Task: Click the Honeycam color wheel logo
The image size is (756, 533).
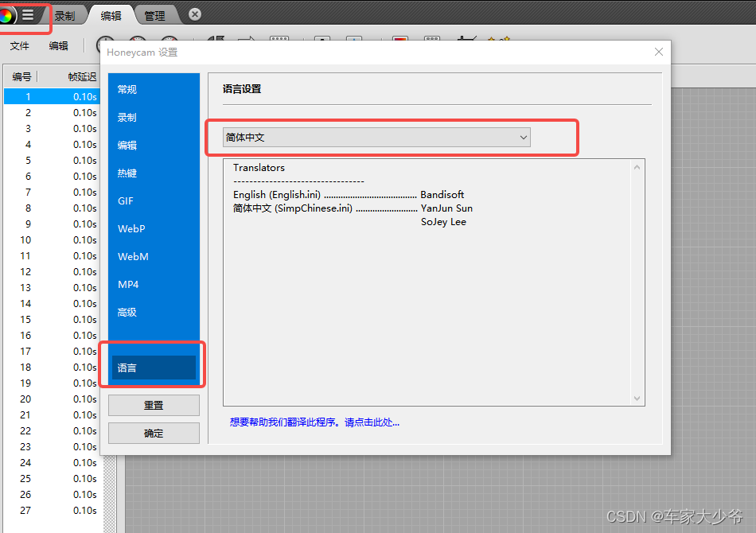Action: coord(6,15)
